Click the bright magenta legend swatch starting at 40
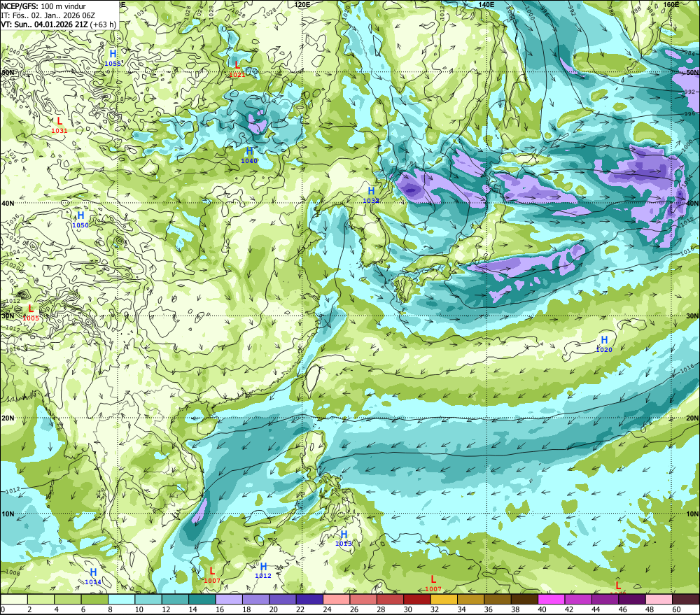Viewport: 700px width, 615px height. coord(552,599)
